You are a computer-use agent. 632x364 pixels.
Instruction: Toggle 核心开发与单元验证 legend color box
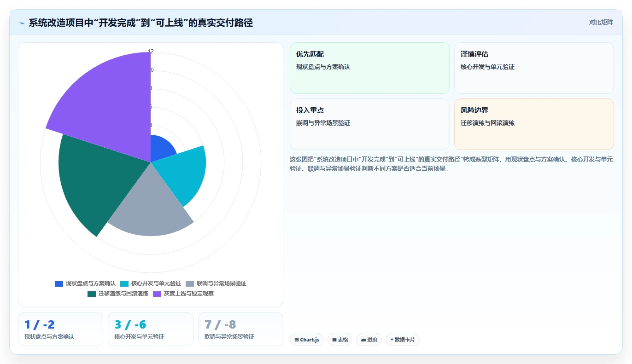tap(124, 283)
